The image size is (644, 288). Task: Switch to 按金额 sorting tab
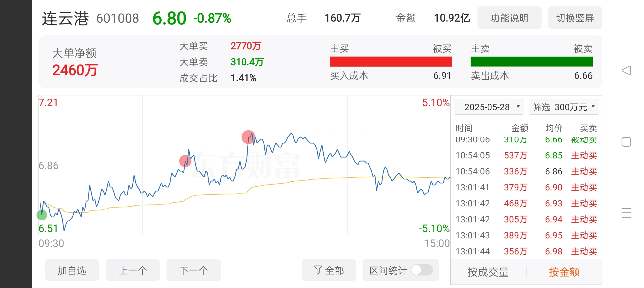pos(564,272)
